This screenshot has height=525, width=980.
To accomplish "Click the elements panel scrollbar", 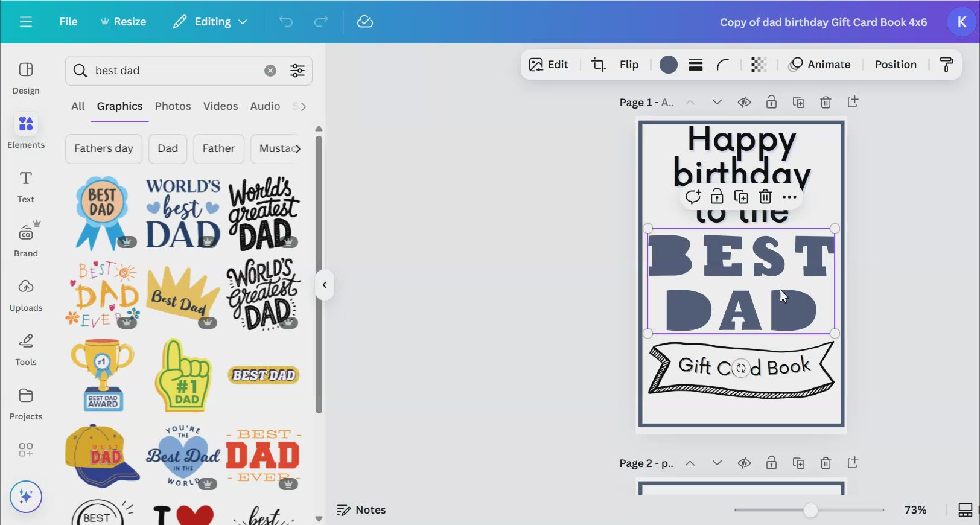I will click(319, 275).
